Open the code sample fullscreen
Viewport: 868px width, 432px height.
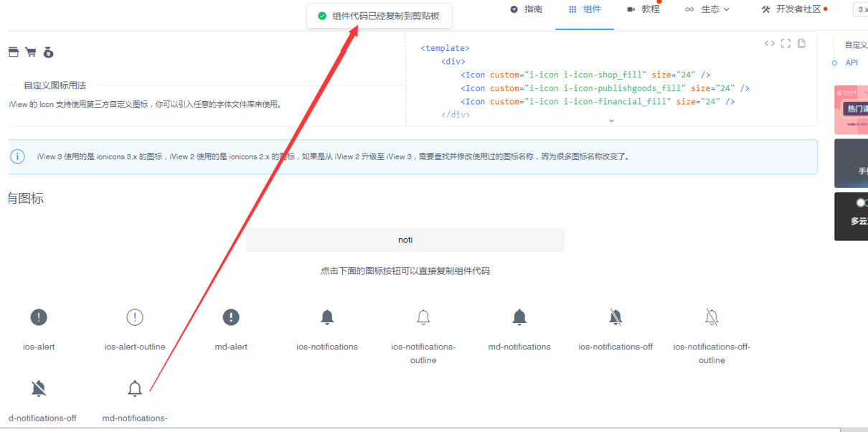(x=786, y=44)
